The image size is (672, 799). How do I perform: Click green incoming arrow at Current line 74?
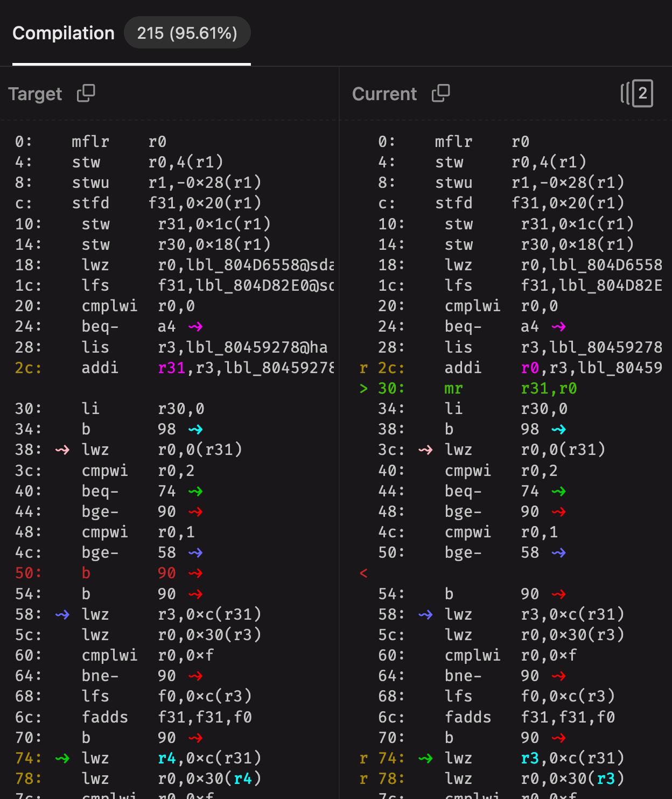coord(425,758)
